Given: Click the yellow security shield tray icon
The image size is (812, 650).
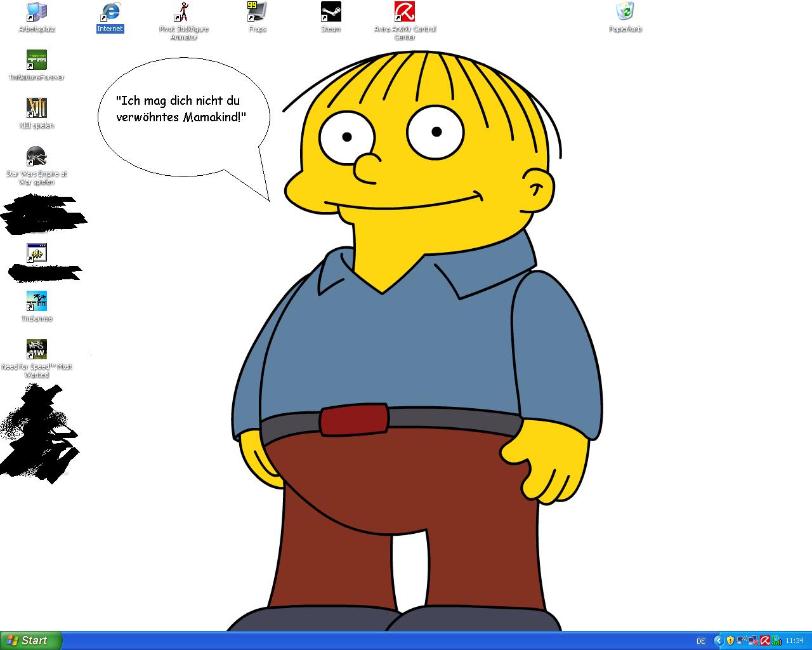Looking at the screenshot, I should [x=730, y=641].
